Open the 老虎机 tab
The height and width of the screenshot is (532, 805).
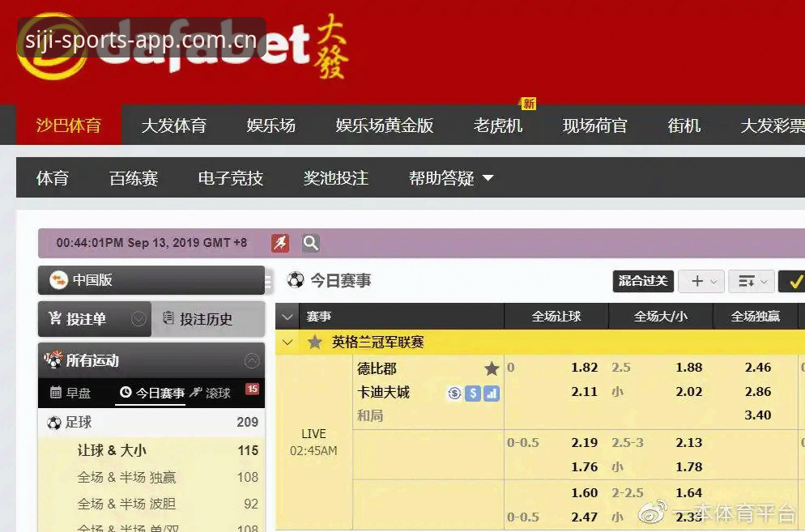(x=498, y=126)
